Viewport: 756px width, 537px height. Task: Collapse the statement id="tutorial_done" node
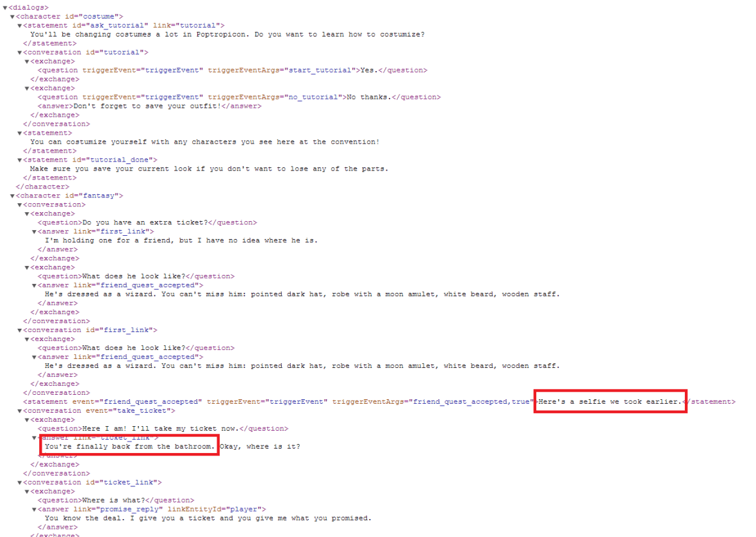pos(21,159)
